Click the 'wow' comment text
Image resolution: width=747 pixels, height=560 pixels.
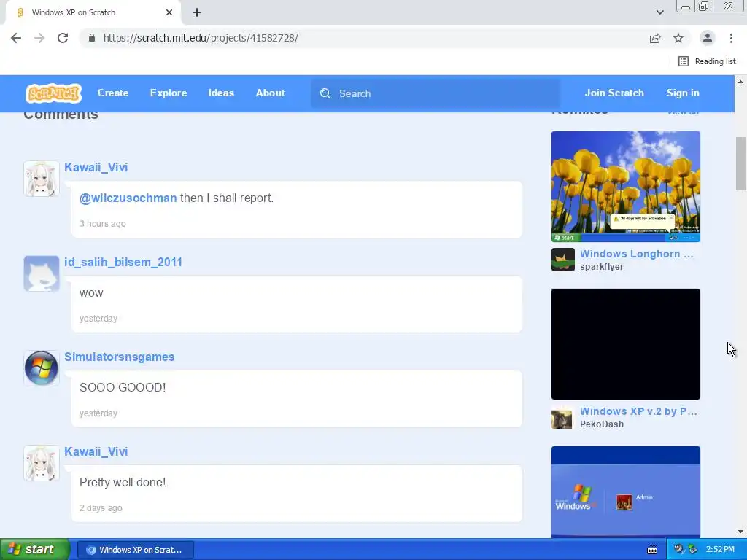coord(91,293)
